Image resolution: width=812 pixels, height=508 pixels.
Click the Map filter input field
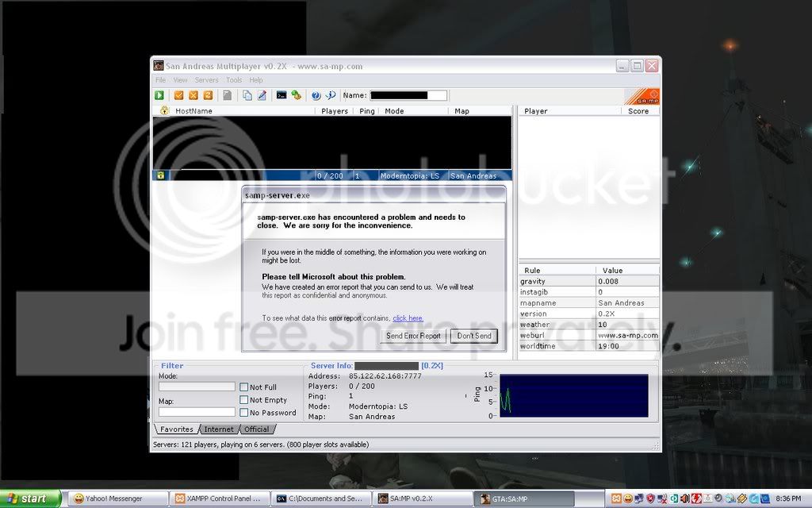coord(197,412)
